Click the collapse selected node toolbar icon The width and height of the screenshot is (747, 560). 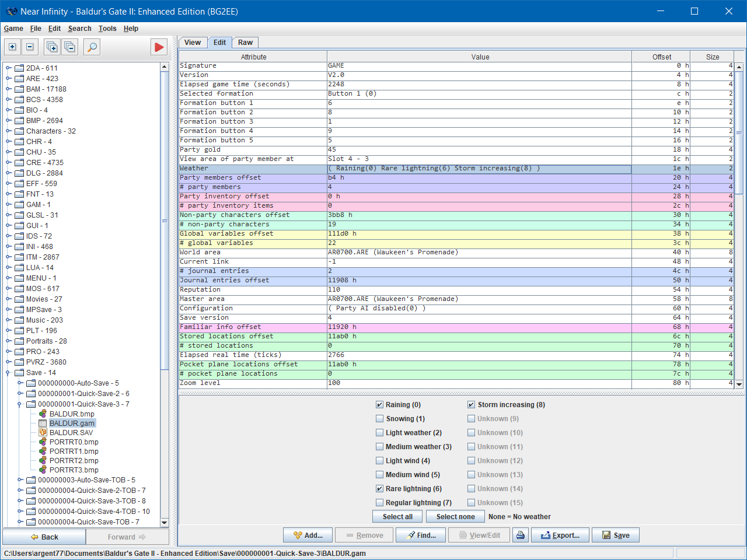[x=30, y=47]
